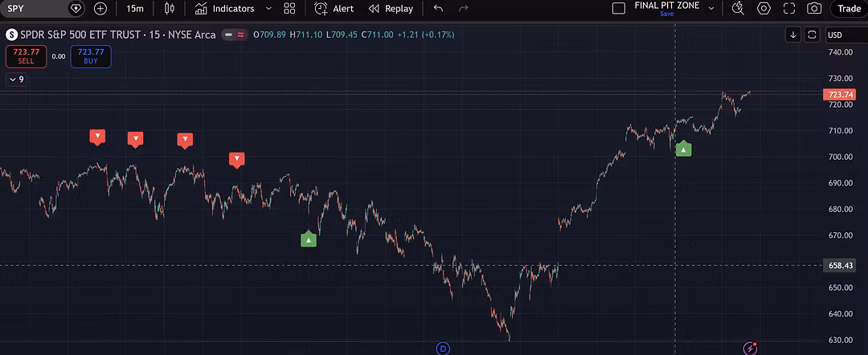The image size is (868, 355).
Task: Click the 630.00 price scale label
Action: pyautogui.click(x=841, y=340)
